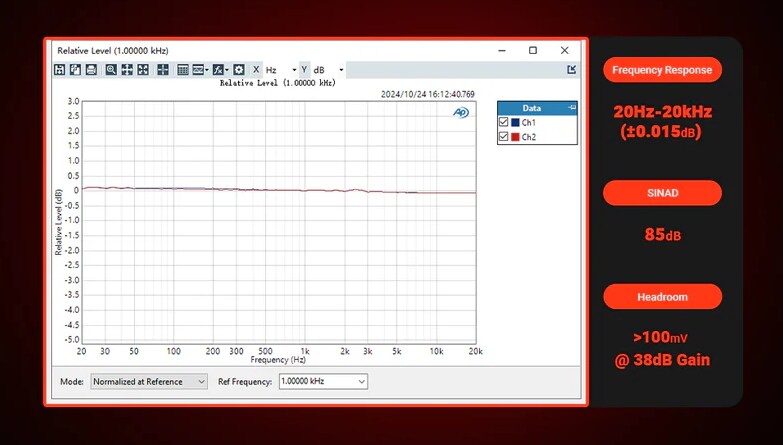Viewport: 783px width, 445px height.
Task: Maximize the Relative Level window
Action: [533, 50]
